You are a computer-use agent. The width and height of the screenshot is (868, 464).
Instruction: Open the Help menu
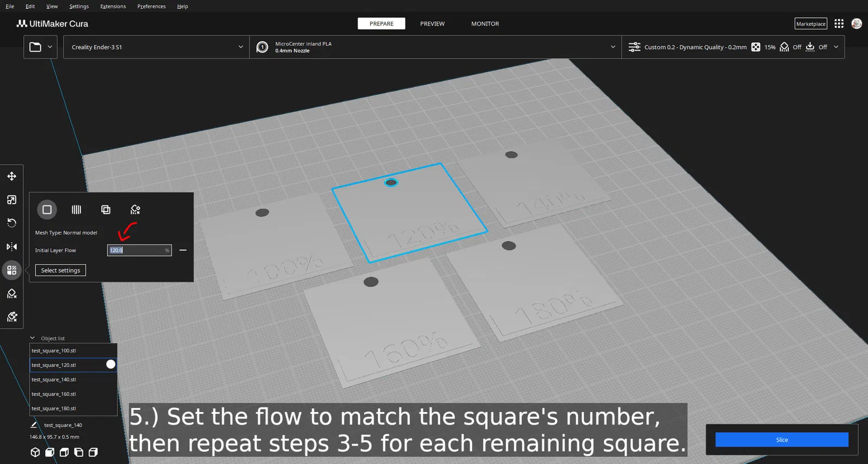click(182, 7)
